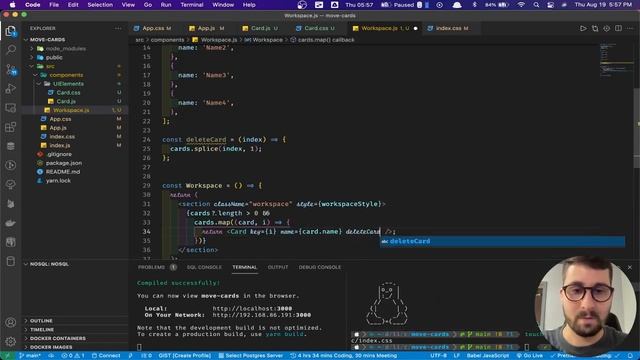Expand the DOCKER CONTAINERS section
The width and height of the screenshot is (640, 360).
pyautogui.click(x=57, y=338)
